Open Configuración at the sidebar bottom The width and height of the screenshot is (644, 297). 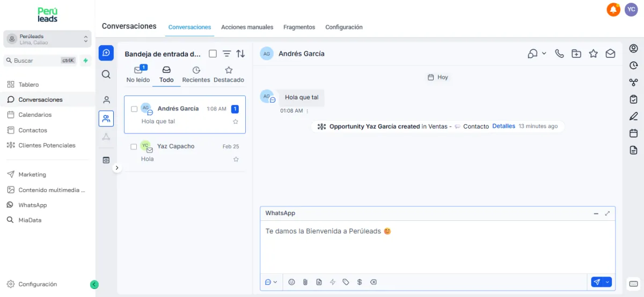[38, 285]
